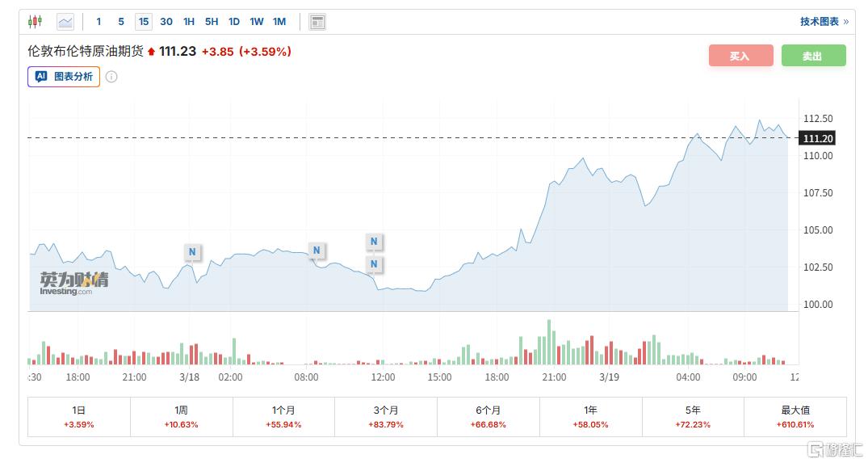This screenshot has width=868, height=463.
Task: Select the 1-minute interval
Action: point(99,22)
